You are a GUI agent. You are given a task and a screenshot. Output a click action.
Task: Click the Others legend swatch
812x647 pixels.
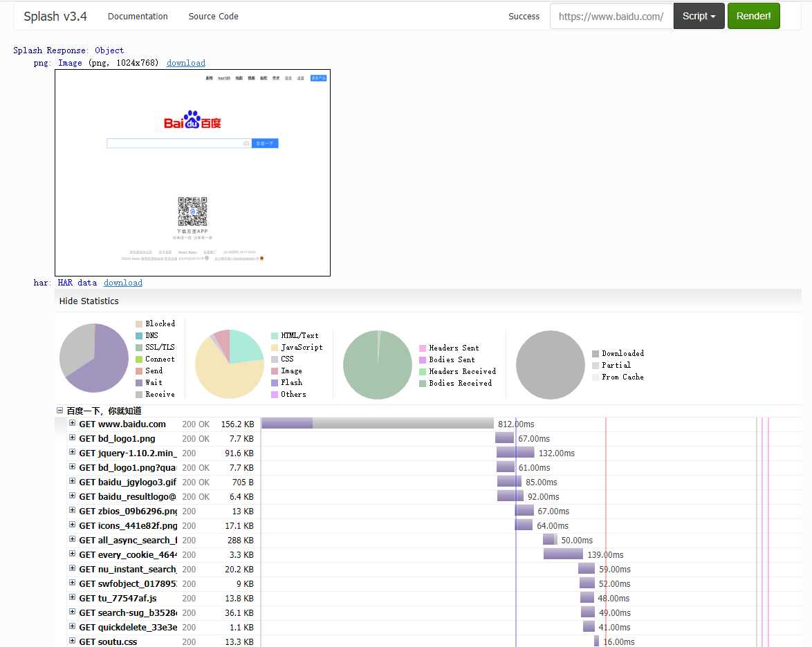click(x=275, y=395)
